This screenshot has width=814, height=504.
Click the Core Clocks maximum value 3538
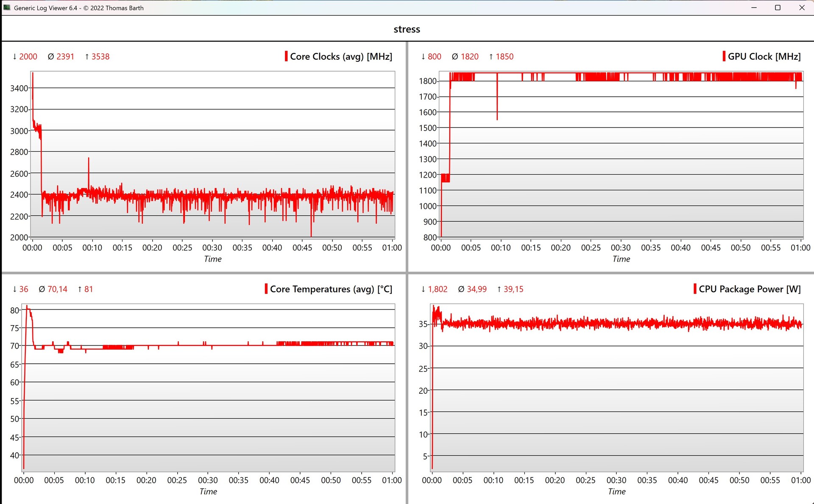100,56
